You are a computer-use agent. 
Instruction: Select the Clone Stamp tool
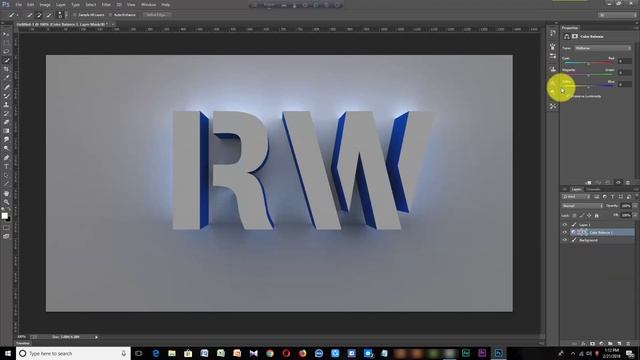[6, 104]
